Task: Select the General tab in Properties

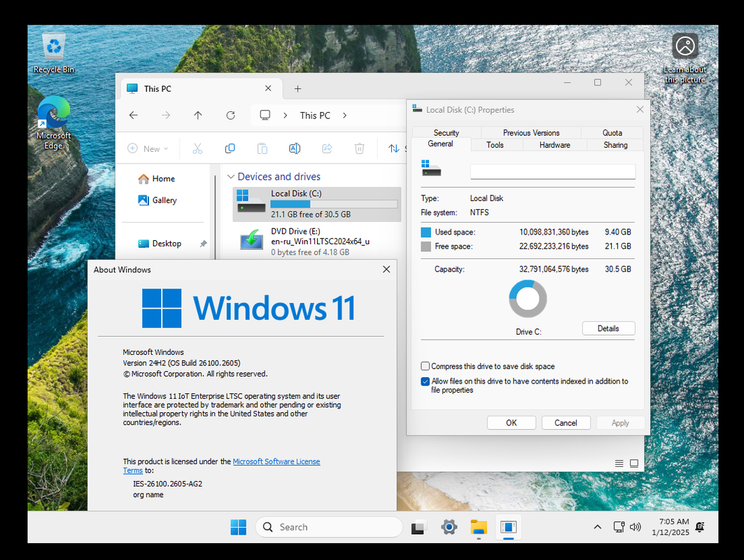Action: tap(440, 143)
